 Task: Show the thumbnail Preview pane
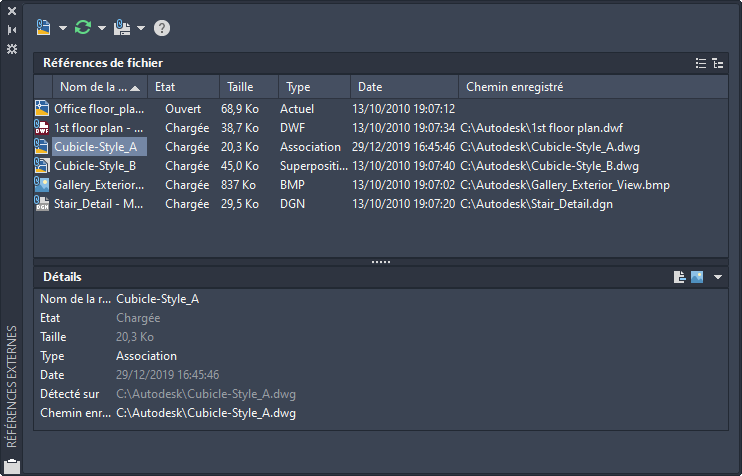pos(697,277)
